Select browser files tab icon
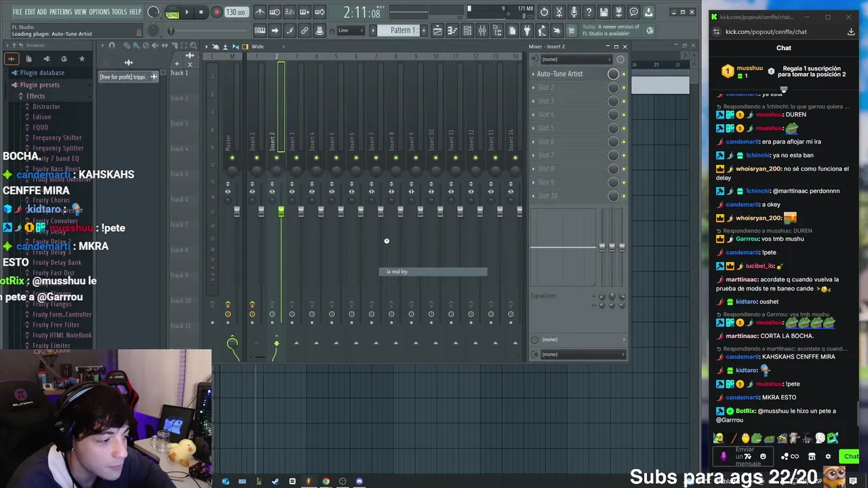The width and height of the screenshot is (868, 488). point(28,59)
